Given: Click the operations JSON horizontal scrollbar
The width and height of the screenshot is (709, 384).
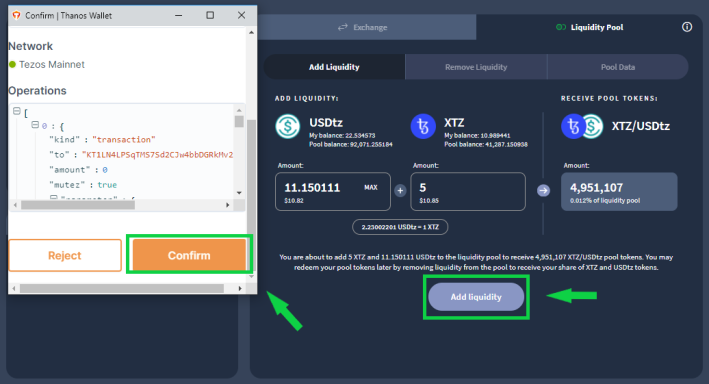Looking at the screenshot, I should 78,205.
